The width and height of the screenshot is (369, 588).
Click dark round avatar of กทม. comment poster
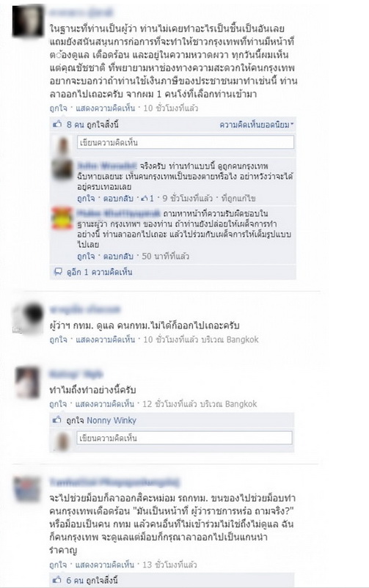pyautogui.click(x=28, y=317)
